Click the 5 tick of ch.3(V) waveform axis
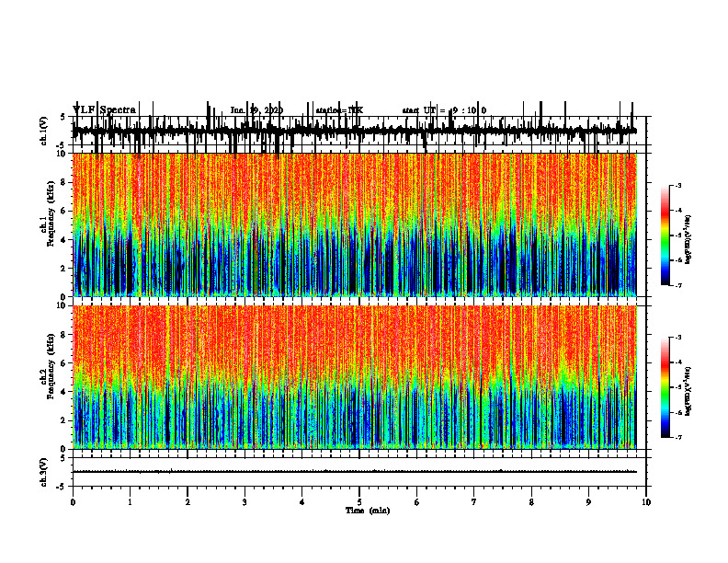 point(63,458)
